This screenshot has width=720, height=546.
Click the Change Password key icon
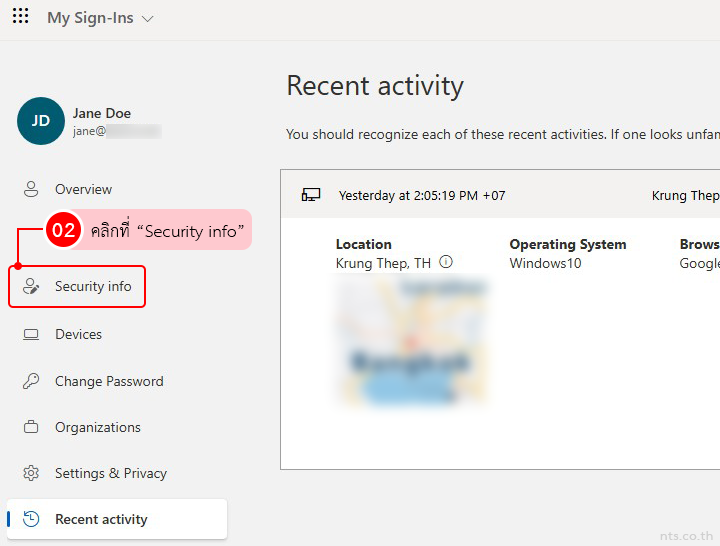click(31, 381)
